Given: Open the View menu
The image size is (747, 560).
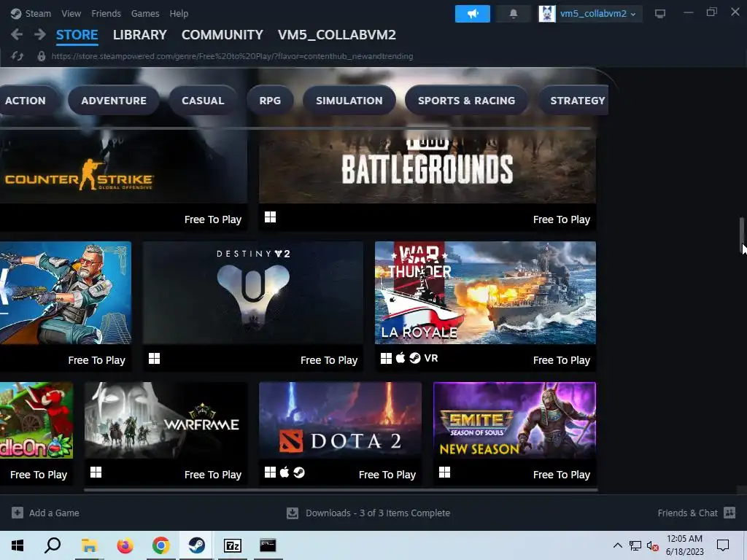Looking at the screenshot, I should pyautogui.click(x=71, y=13).
